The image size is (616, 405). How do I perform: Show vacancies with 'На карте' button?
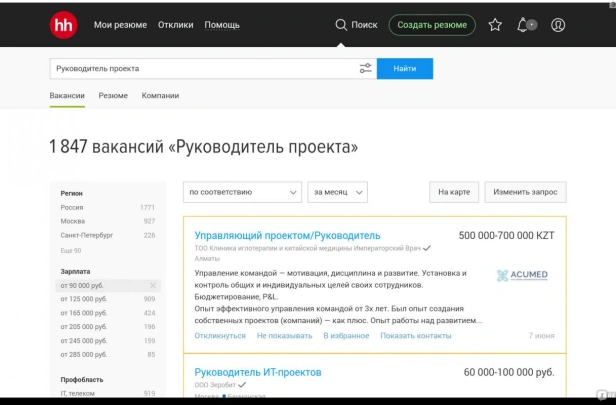click(454, 192)
